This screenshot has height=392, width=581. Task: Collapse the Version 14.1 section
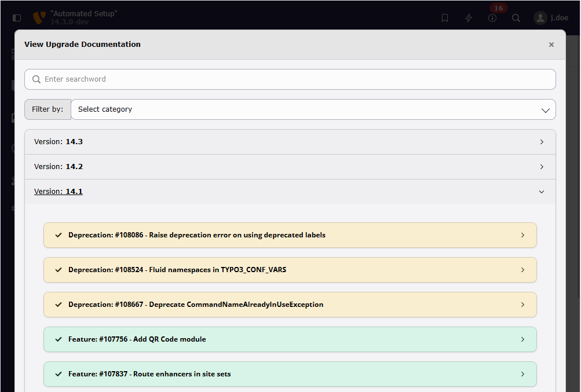tap(290, 192)
